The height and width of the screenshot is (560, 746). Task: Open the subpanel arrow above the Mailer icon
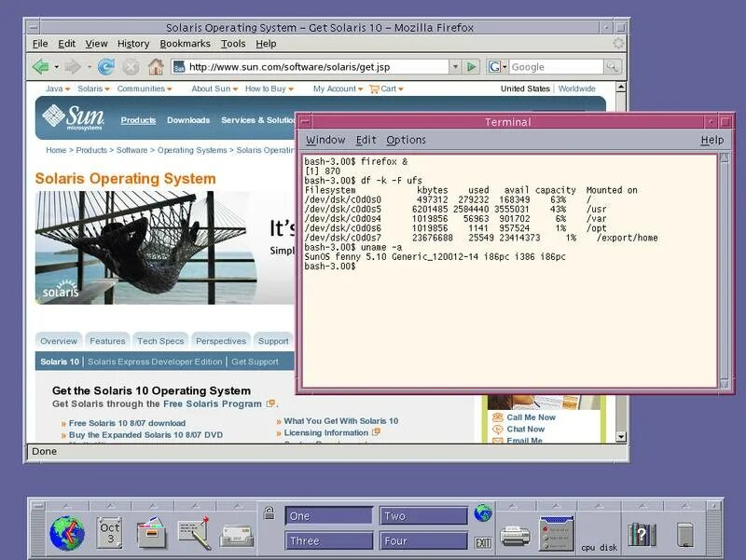click(x=237, y=506)
